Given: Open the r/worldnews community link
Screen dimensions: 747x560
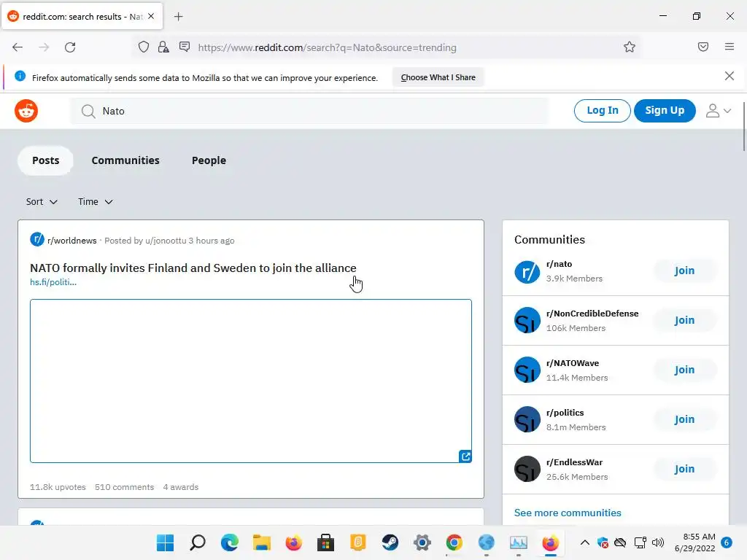Looking at the screenshot, I should pyautogui.click(x=72, y=241).
